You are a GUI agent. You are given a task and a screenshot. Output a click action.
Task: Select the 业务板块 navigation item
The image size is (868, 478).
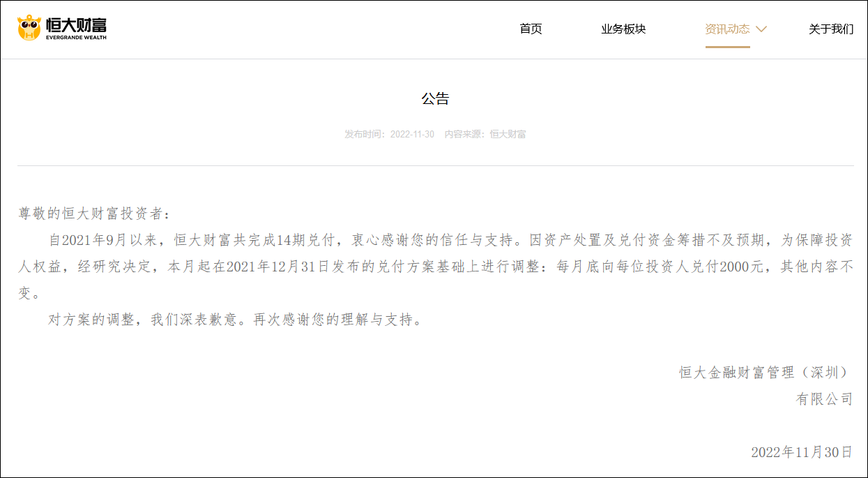tap(623, 29)
